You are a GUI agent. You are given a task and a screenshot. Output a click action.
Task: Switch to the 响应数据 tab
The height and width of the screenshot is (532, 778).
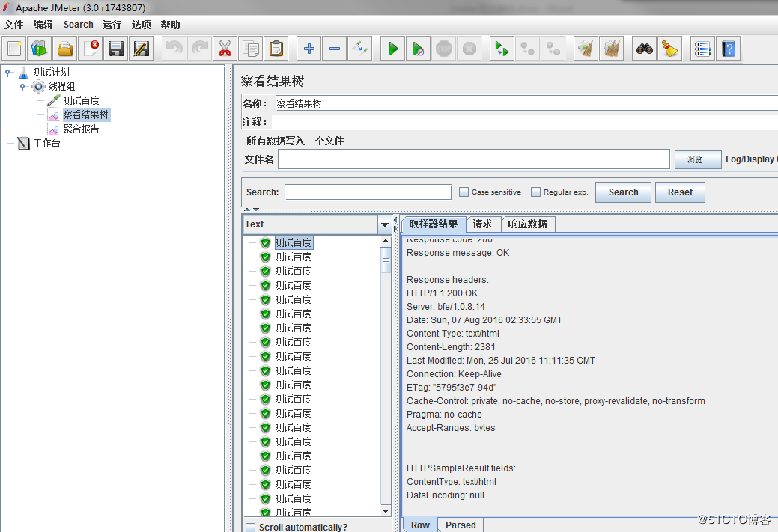pyautogui.click(x=527, y=224)
